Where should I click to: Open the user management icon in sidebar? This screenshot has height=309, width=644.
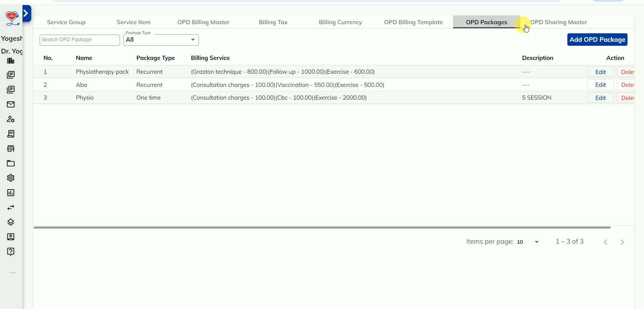(x=11, y=119)
